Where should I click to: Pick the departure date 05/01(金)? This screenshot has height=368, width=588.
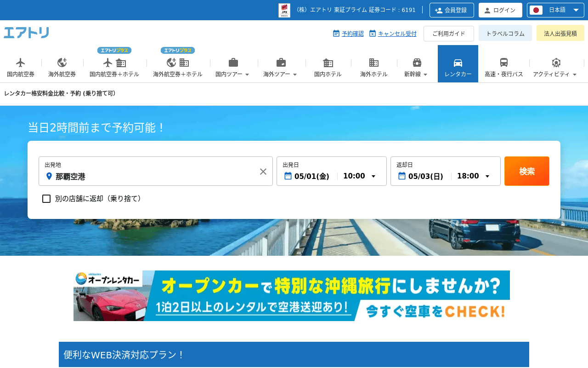[x=312, y=176]
